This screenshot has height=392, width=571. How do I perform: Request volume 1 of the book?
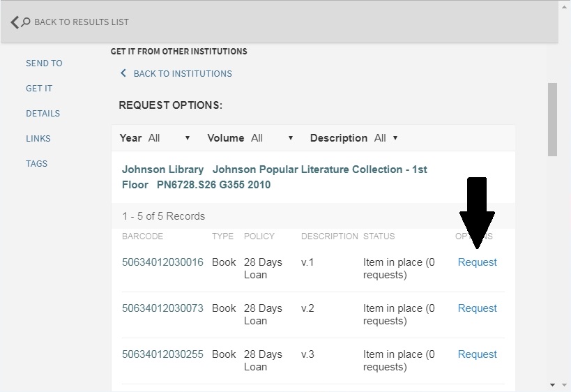477,262
